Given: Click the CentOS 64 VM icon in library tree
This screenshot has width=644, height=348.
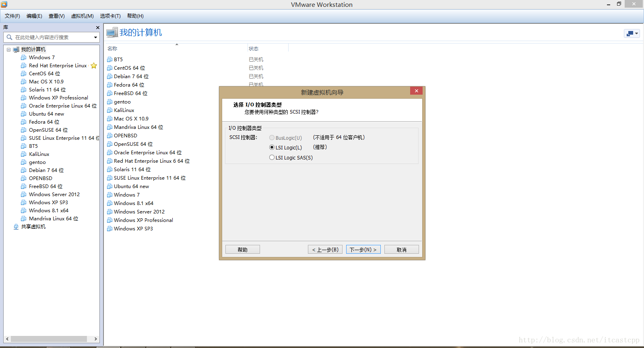Looking at the screenshot, I should click(24, 74).
